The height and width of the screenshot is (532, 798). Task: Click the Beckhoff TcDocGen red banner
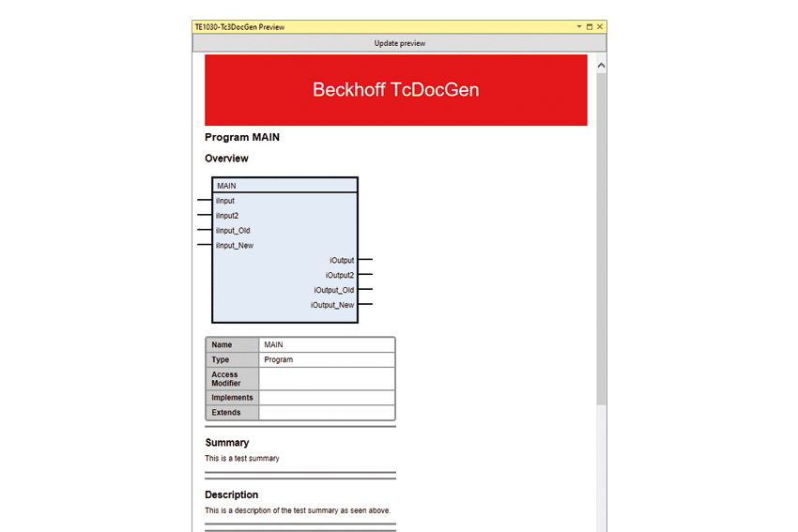pos(396,90)
